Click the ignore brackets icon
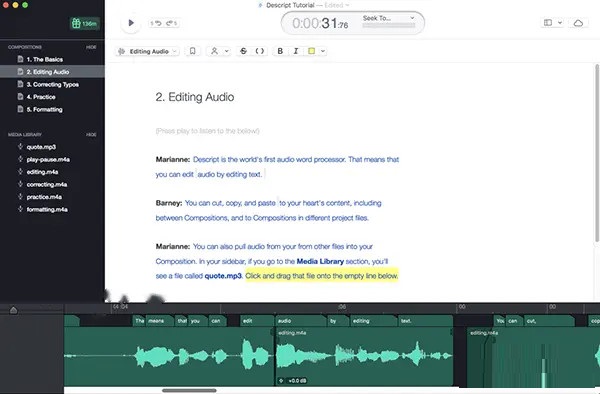 [260, 51]
